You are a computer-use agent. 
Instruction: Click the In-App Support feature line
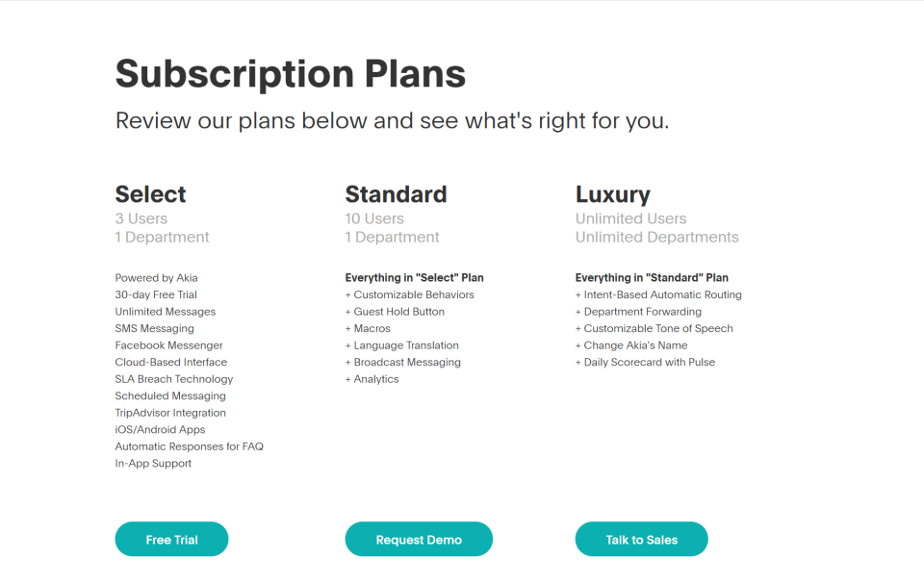point(153,464)
